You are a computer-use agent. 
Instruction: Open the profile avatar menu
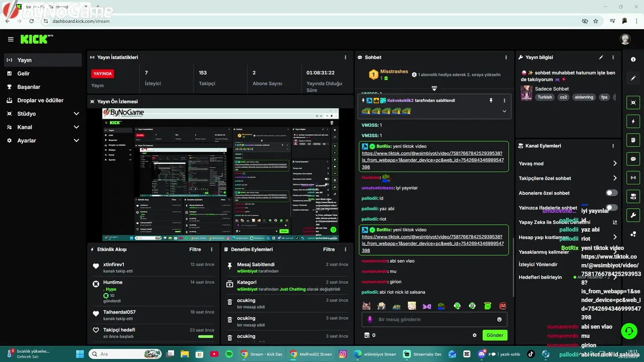[625, 39]
